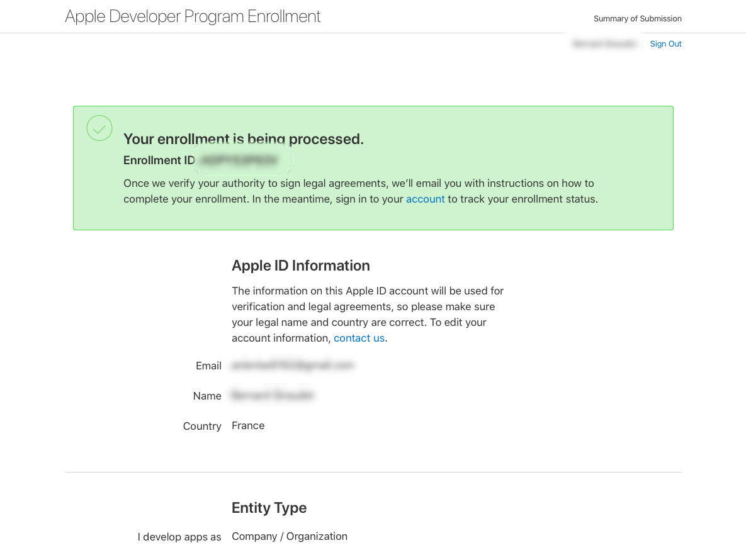Click the Sign Out link

665,44
